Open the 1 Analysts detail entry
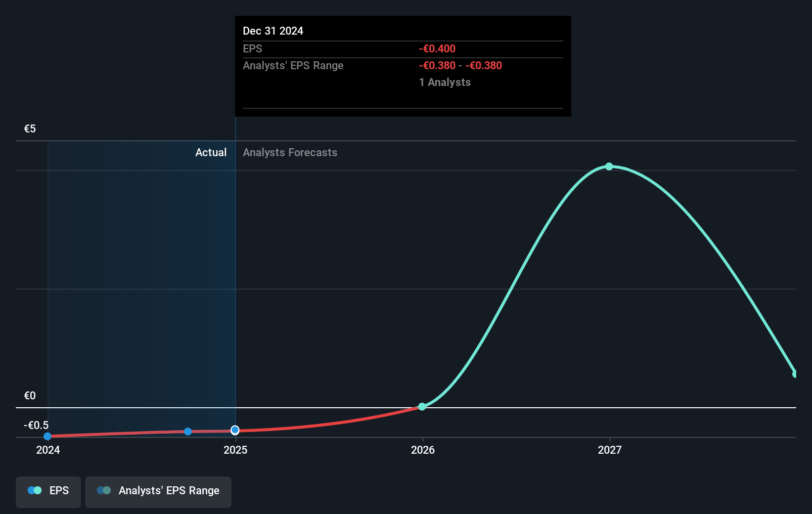 pyautogui.click(x=444, y=83)
